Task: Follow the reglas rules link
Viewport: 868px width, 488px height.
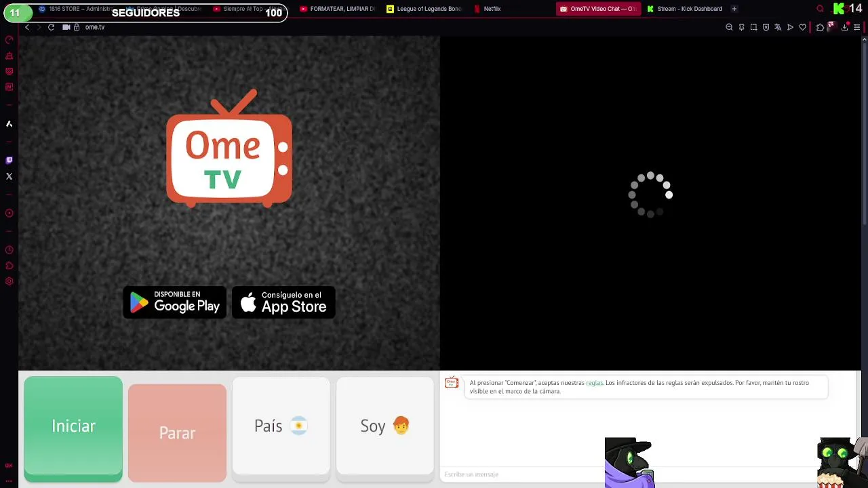Action: point(594,383)
